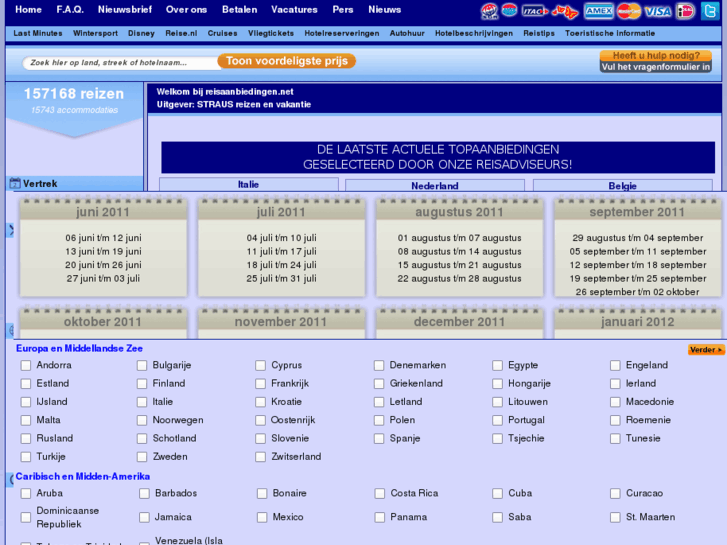Click the VISA card logo
Viewport: 727px width, 545px height.
point(657,11)
